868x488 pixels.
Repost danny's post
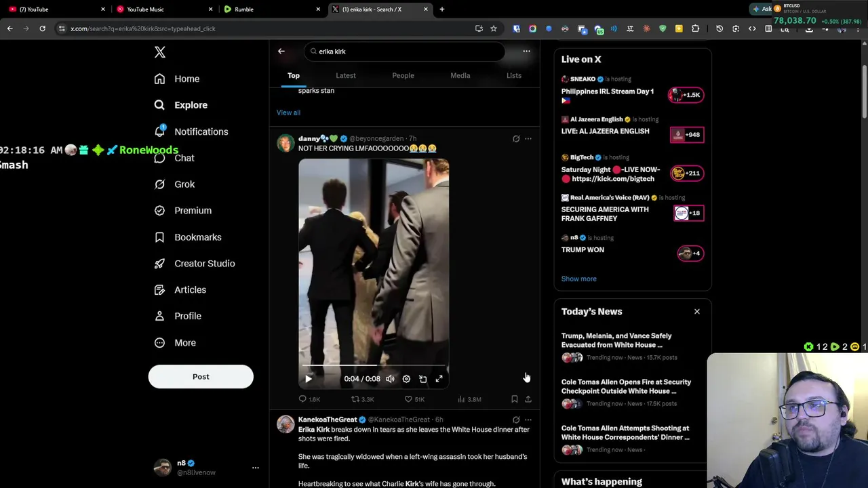click(362, 399)
